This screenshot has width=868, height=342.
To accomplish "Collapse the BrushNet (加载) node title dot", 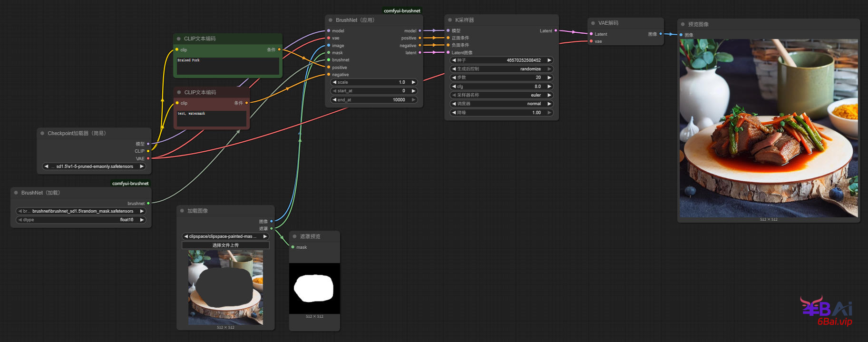I will click(16, 193).
